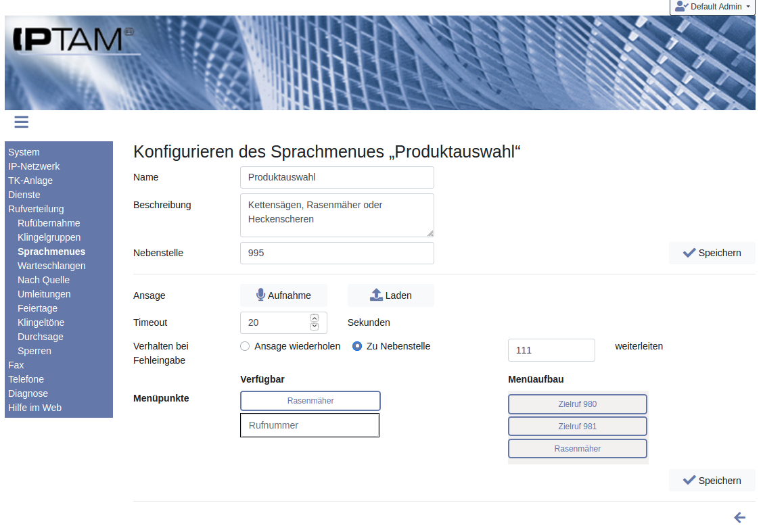Click the Nebenstelle input field
Image resolution: width=763 pixels, height=532 pixels.
(337, 253)
